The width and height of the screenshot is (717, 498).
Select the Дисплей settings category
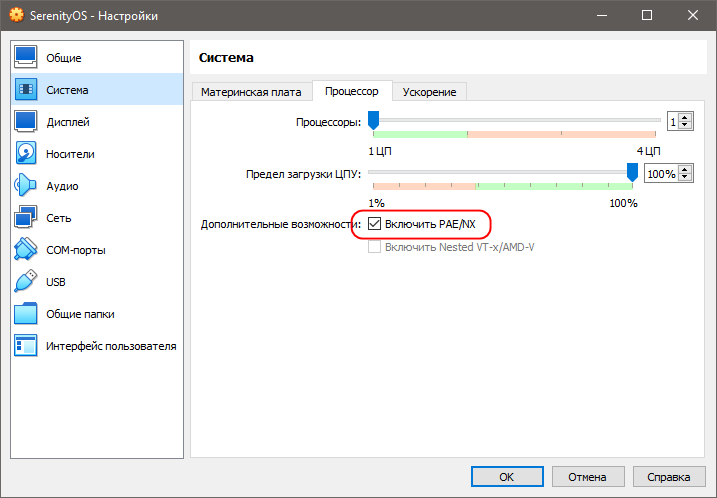coord(97,122)
